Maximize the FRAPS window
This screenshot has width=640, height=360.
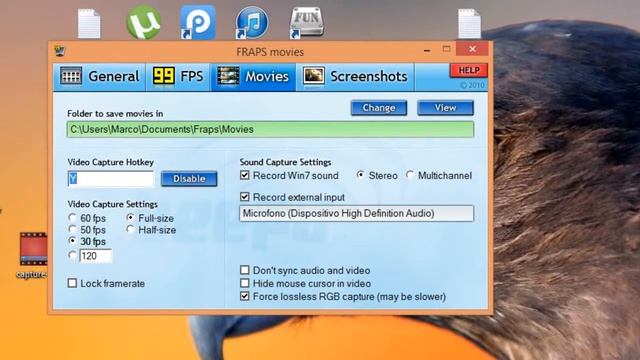(447, 49)
